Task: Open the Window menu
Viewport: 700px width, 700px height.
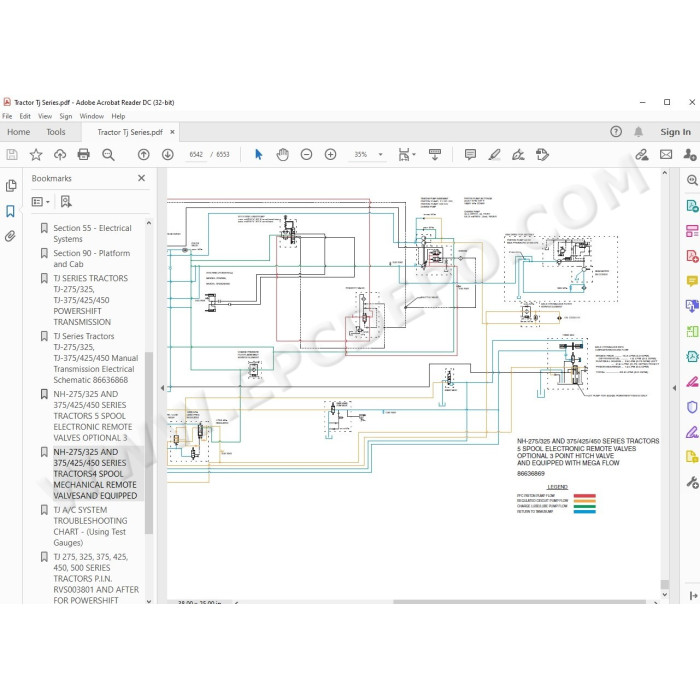Action: pyautogui.click(x=92, y=116)
